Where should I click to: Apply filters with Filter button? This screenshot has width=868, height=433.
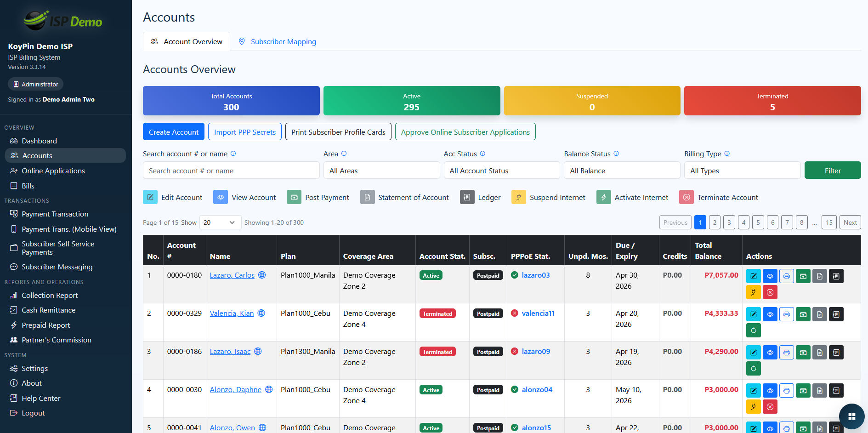(x=833, y=171)
